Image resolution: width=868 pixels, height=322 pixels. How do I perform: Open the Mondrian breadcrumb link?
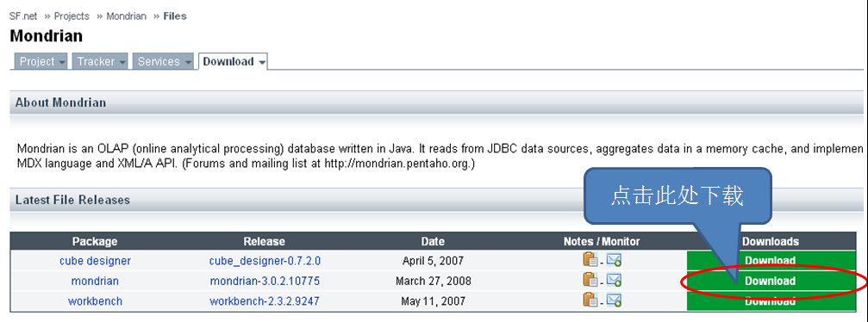point(126,16)
